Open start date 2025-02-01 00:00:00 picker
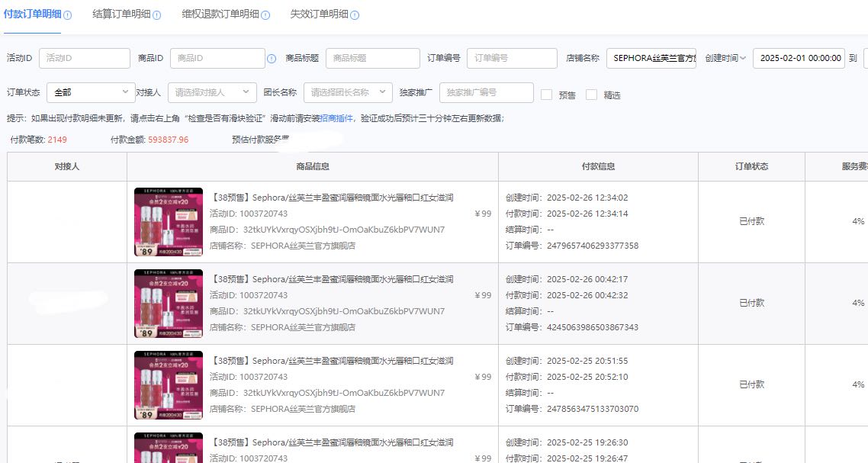 pos(799,58)
